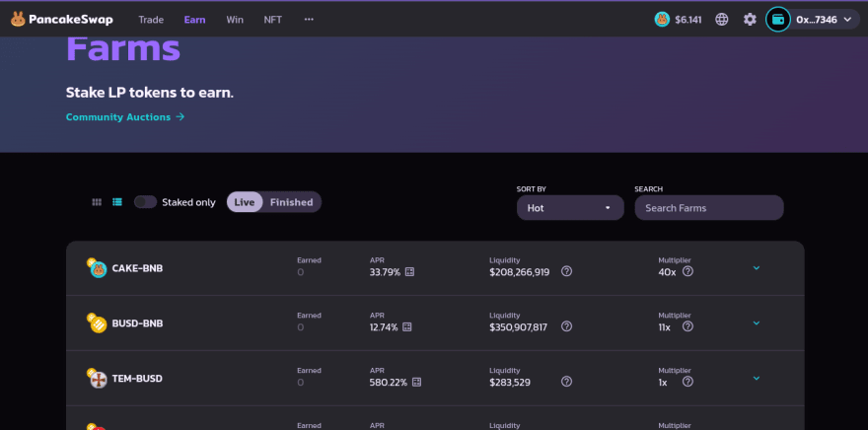Select the Live farms toggle
The image size is (868, 430).
pyautogui.click(x=245, y=202)
